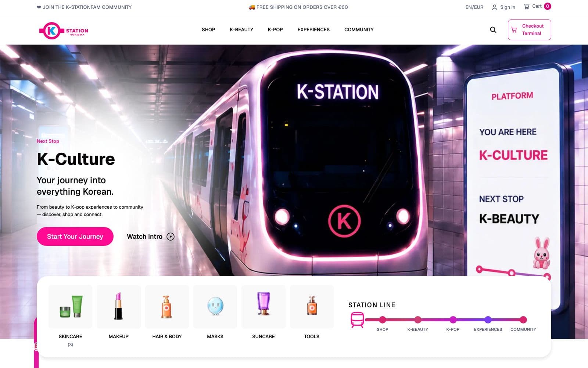The height and width of the screenshot is (368, 588).
Task: Open the EN/EUR language currency selector
Action: pos(474,7)
